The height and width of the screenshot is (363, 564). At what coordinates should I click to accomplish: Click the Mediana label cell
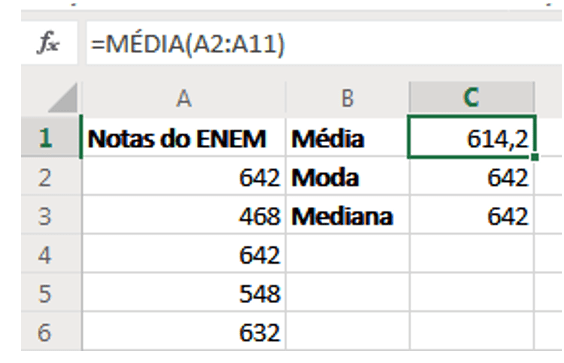pos(347,215)
